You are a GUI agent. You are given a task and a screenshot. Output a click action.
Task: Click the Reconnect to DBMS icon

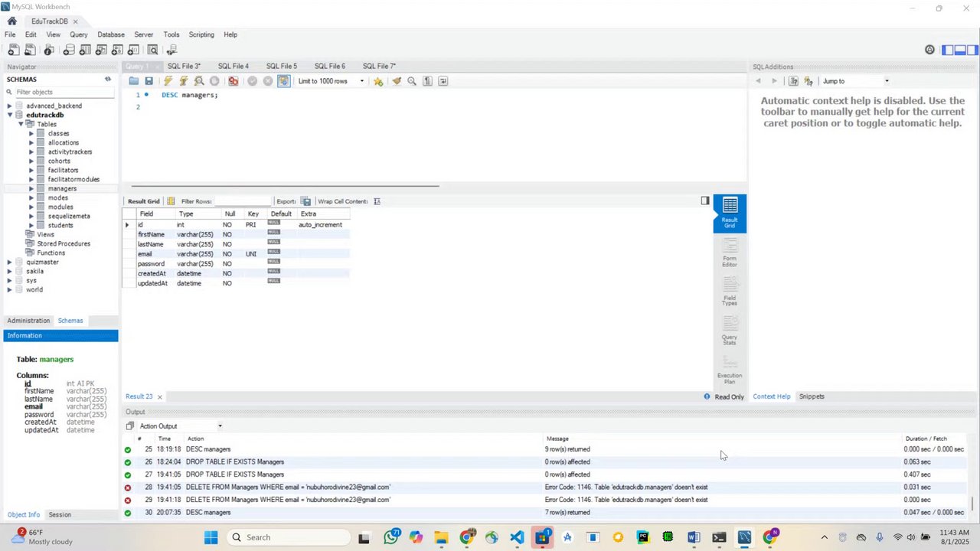click(171, 50)
